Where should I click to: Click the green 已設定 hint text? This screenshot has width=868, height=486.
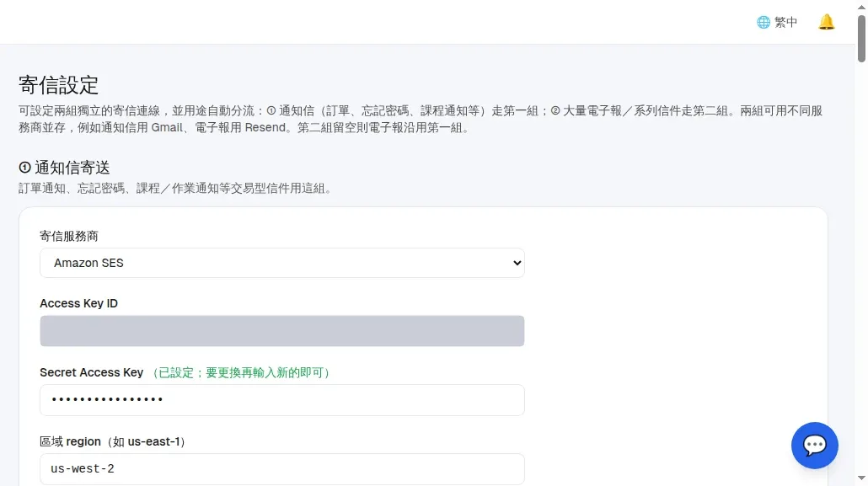(241, 372)
